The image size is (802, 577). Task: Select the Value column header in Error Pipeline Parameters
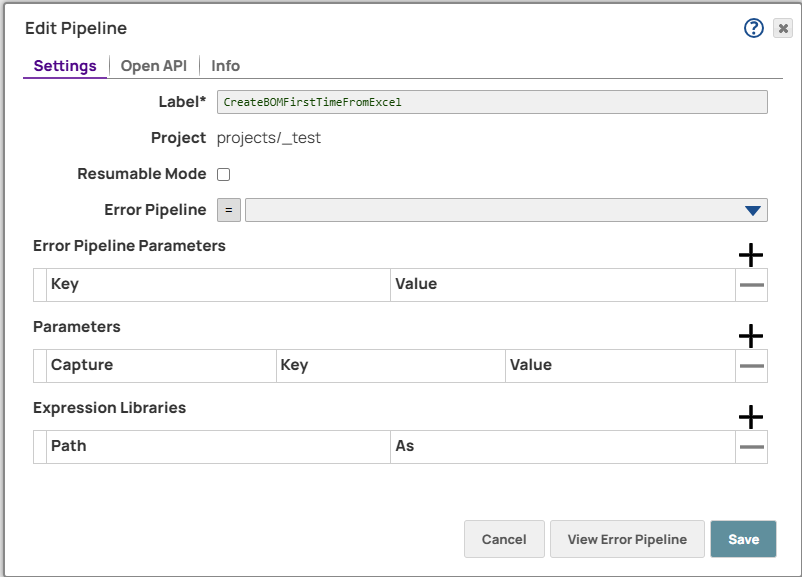[563, 285]
